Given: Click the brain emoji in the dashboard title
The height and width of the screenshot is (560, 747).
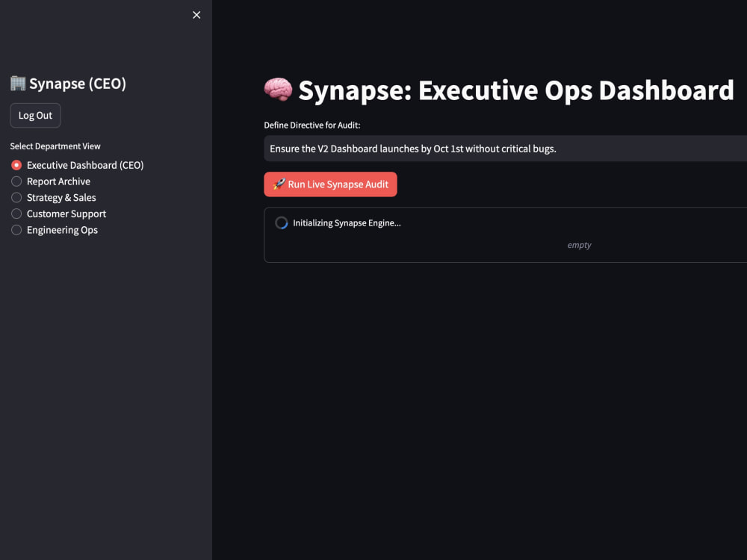Looking at the screenshot, I should [x=278, y=89].
